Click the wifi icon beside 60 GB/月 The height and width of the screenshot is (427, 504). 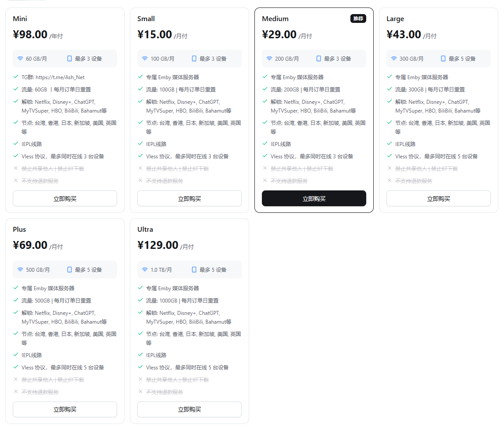[20, 59]
